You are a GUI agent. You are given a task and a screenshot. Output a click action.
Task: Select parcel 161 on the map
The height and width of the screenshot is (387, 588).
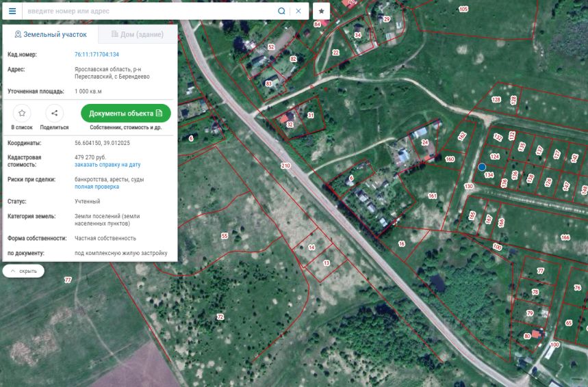[x=433, y=196]
